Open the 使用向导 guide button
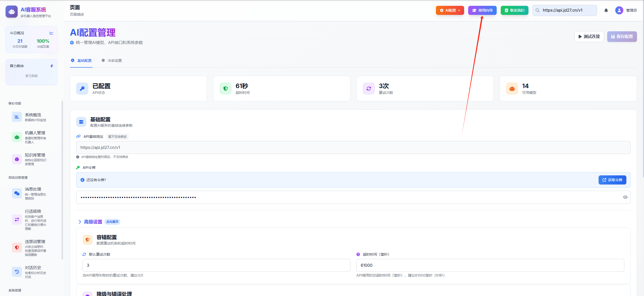This screenshot has height=296, width=644. [482, 10]
